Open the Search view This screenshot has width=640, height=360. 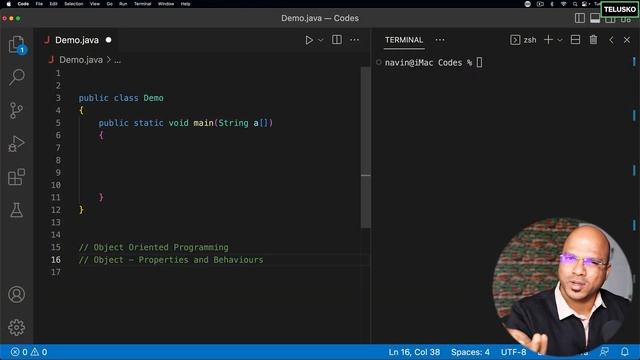click(16, 77)
